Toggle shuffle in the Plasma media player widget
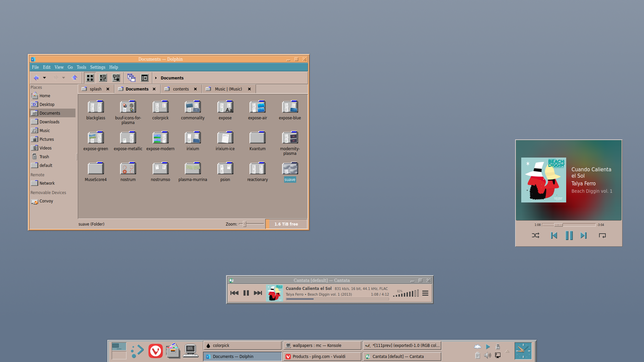 coord(535,236)
